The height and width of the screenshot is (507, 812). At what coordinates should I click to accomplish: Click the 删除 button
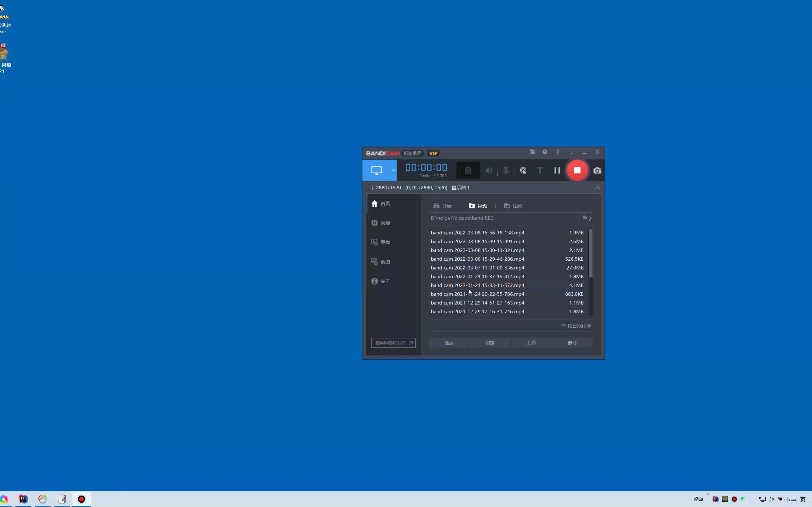click(572, 343)
